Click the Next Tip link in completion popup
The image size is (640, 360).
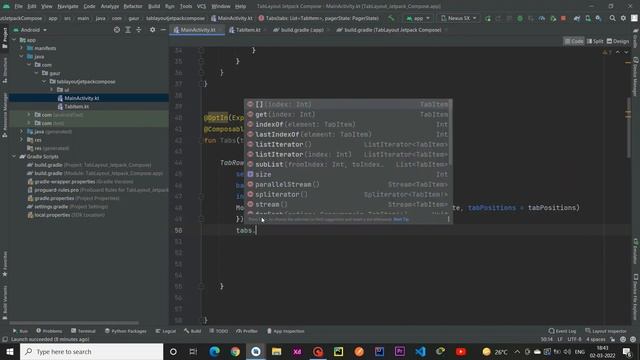click(x=401, y=220)
